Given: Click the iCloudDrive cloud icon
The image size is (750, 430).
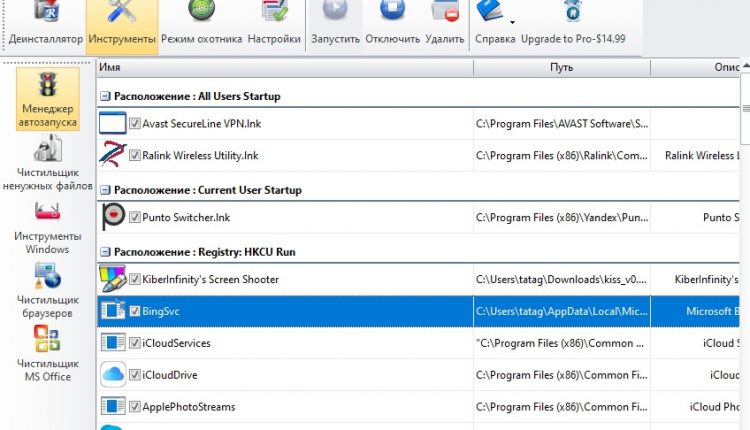Looking at the screenshot, I should [x=113, y=374].
